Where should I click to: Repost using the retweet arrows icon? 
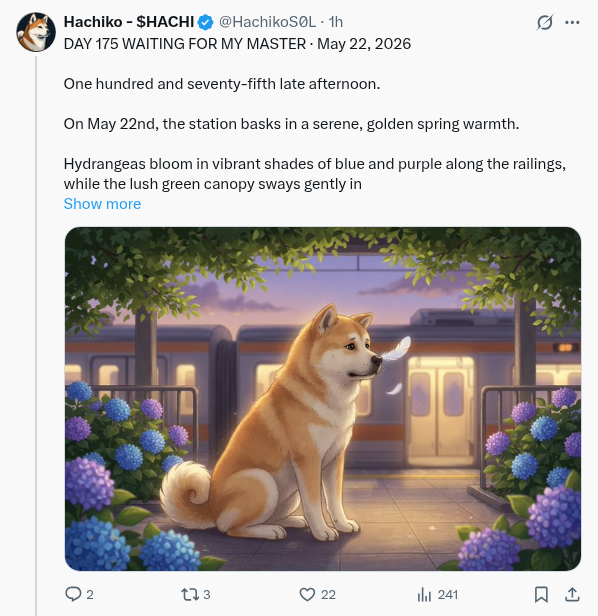[190, 594]
